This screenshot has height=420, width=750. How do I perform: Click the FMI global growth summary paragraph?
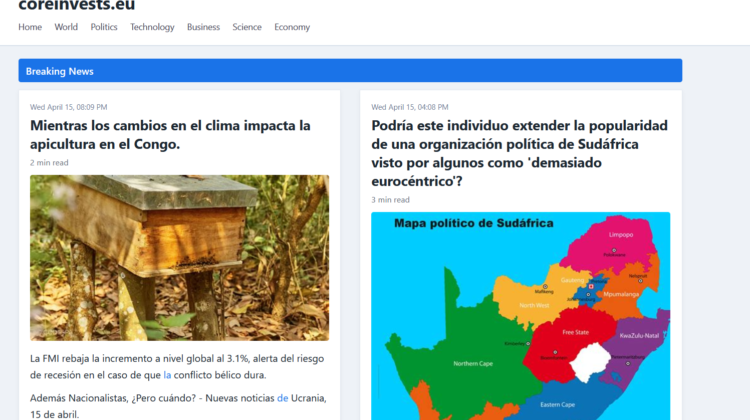tap(177, 366)
